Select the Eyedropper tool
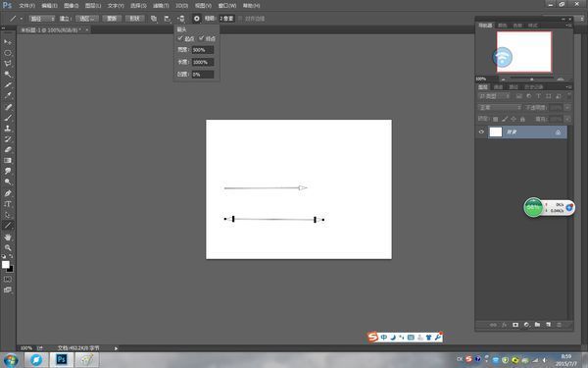 (x=8, y=95)
